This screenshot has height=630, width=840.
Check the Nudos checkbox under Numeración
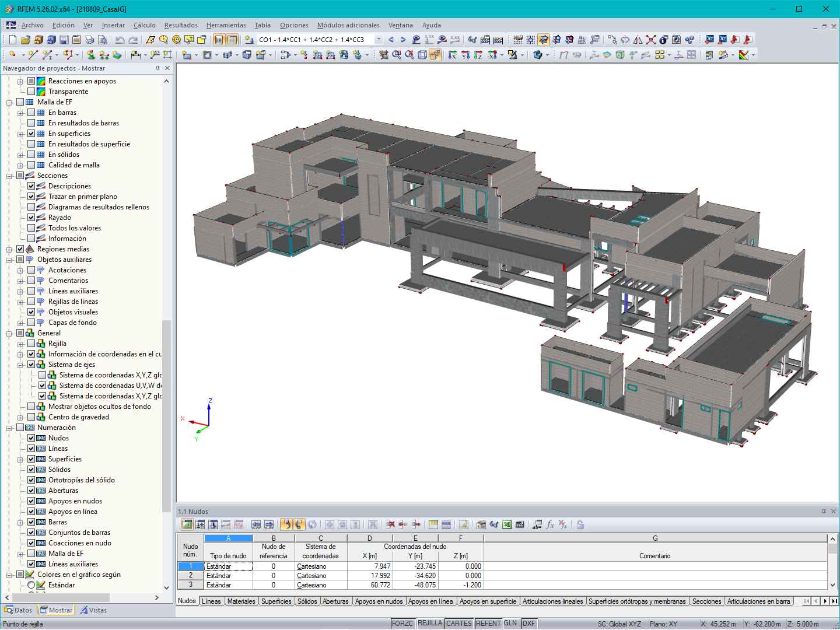(x=32, y=437)
